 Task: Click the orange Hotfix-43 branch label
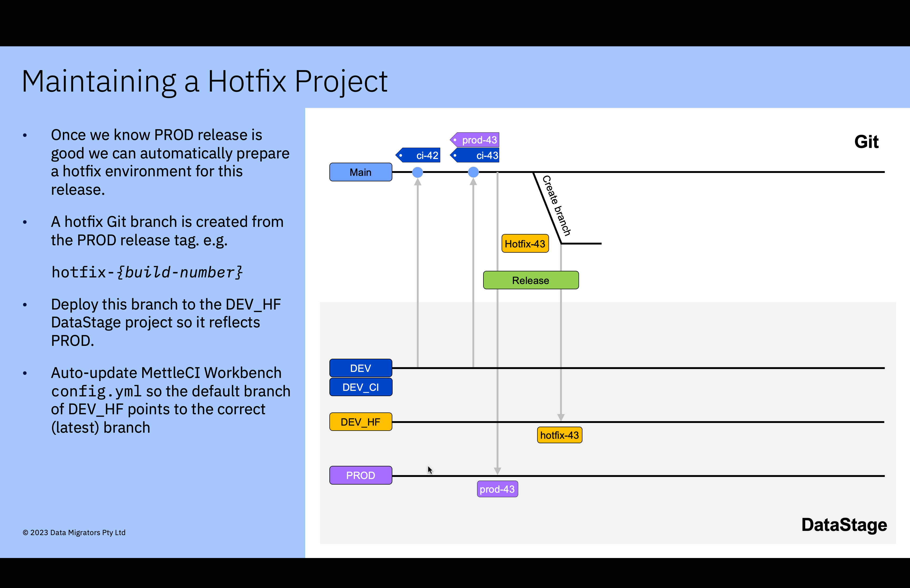(525, 244)
